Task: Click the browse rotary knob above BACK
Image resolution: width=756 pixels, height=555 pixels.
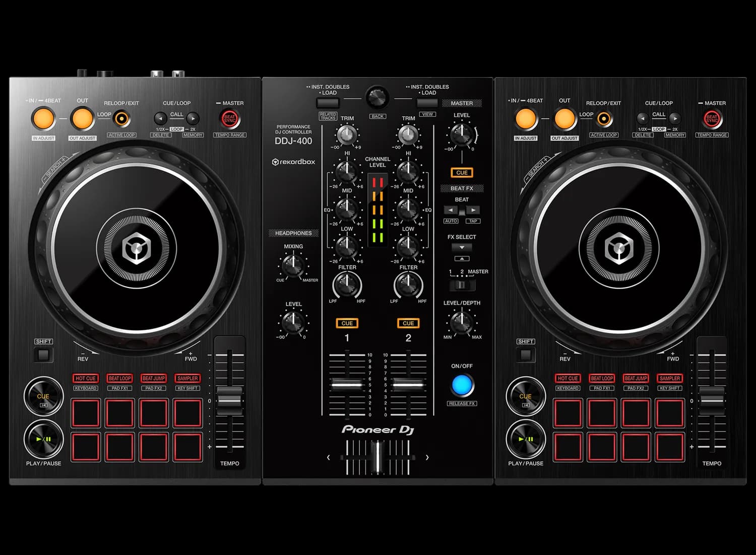Action: (377, 98)
